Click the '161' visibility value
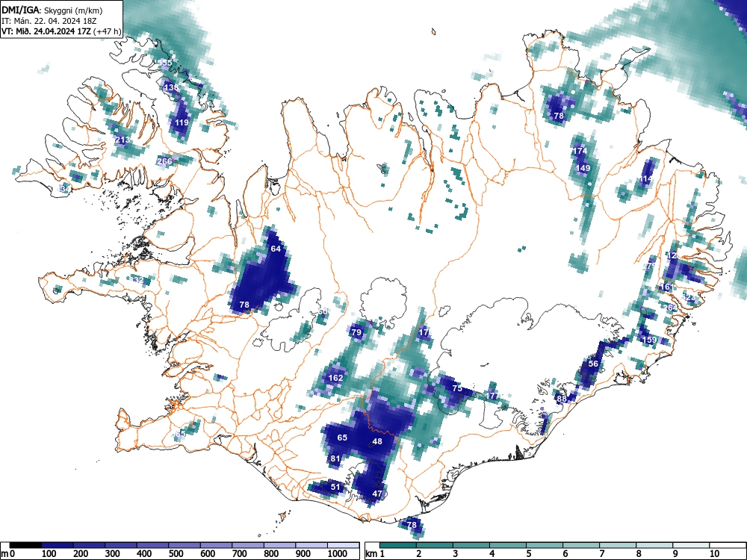The height and width of the screenshot is (560, 747). point(666,287)
